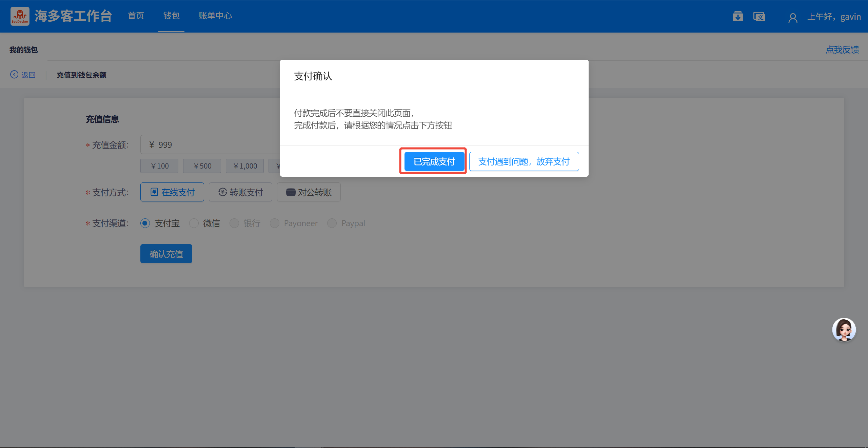Open the 首页 navigation tab
Viewport: 868px width, 448px height.
(x=136, y=16)
